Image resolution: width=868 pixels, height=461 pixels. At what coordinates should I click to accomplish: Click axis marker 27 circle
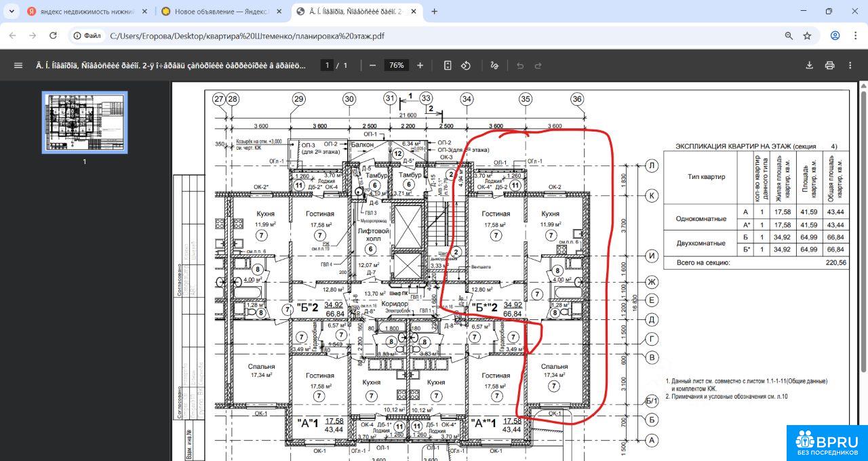click(x=218, y=99)
